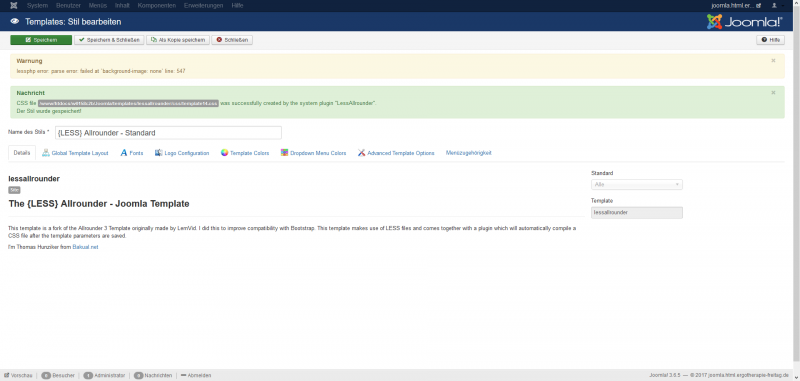The height and width of the screenshot is (381, 800).
Task: Dismiss the Nachricht message box
Action: pos(773,92)
